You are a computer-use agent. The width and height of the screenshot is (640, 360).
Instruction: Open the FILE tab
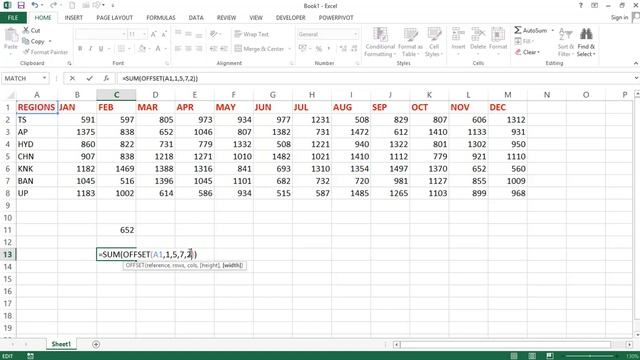click(x=13, y=18)
